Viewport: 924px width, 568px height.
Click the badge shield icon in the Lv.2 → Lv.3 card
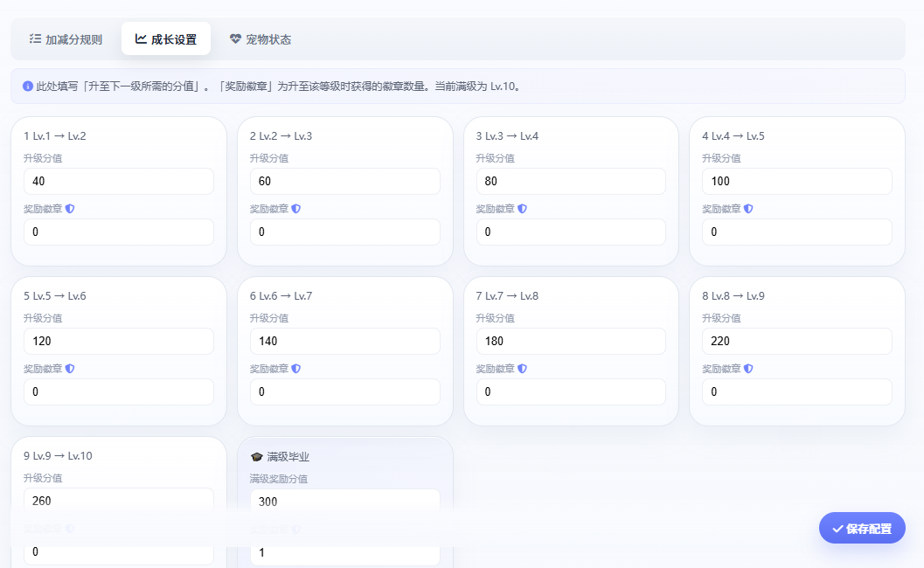coord(296,209)
